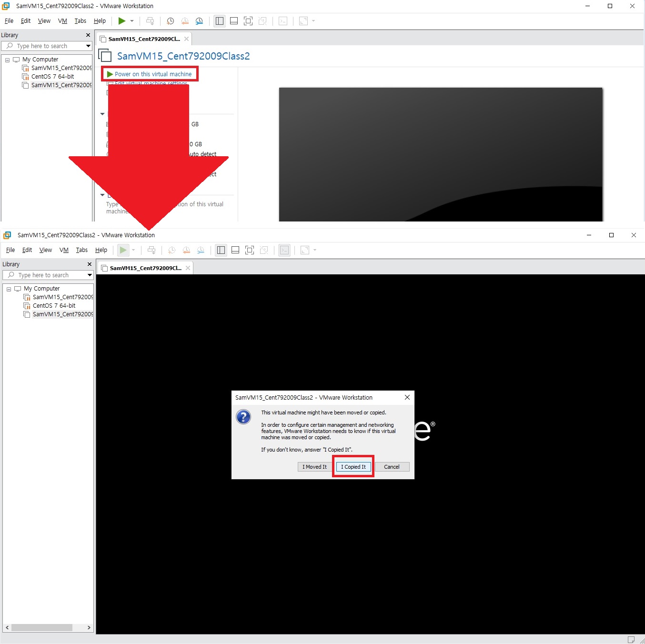
Task: Close the moved or copied dialog with X
Action: [x=407, y=397]
